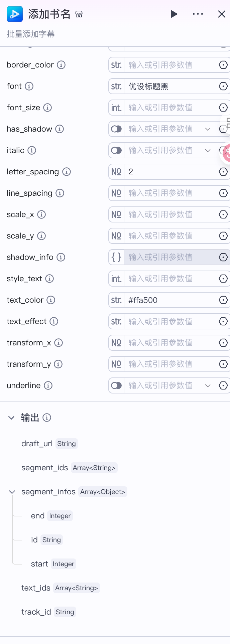
Task: Click the info icon next to border_color
Action: 61,65
